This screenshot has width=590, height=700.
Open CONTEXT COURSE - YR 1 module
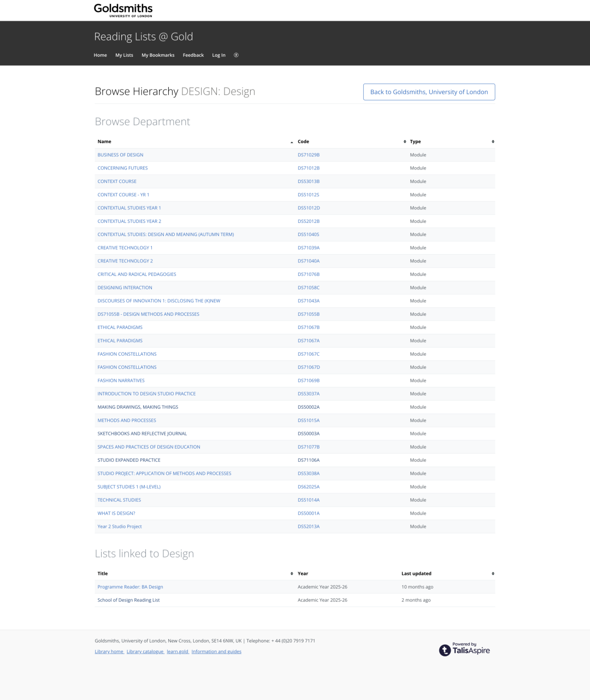pyautogui.click(x=123, y=195)
